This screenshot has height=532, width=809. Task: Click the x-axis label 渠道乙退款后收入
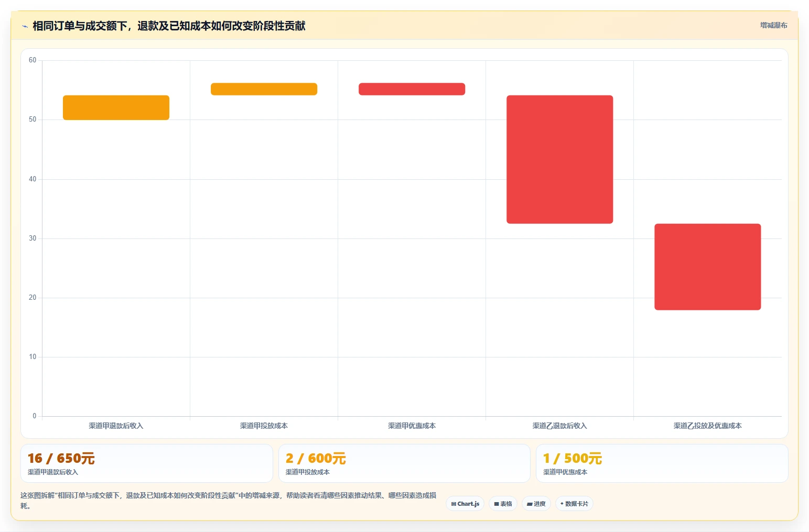pyautogui.click(x=559, y=426)
